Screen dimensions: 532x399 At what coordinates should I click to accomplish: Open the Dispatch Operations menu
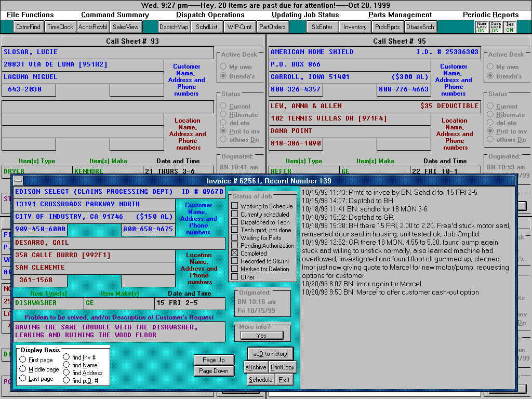(x=210, y=15)
